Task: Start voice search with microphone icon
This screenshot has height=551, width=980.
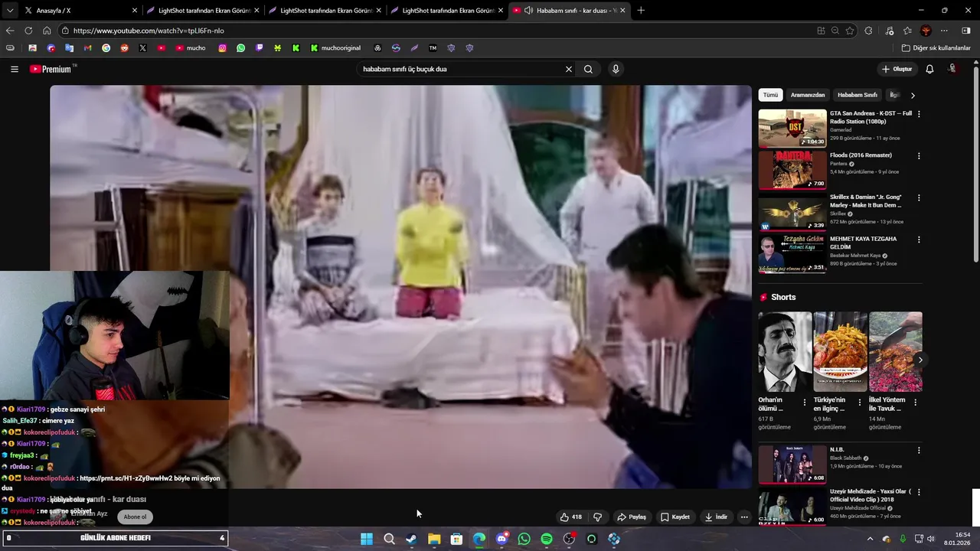Action: [616, 69]
